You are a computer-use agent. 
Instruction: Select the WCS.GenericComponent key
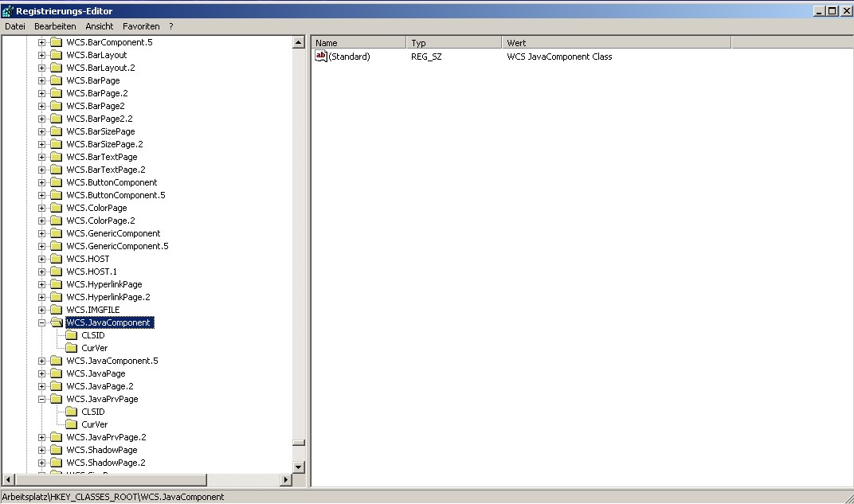[x=113, y=233]
